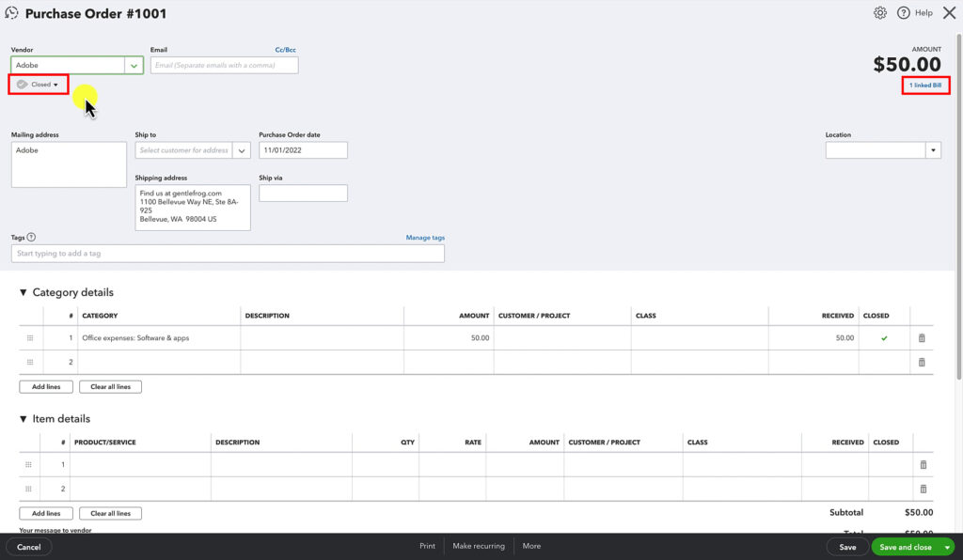Open the More menu
963x560 pixels.
pyautogui.click(x=532, y=545)
